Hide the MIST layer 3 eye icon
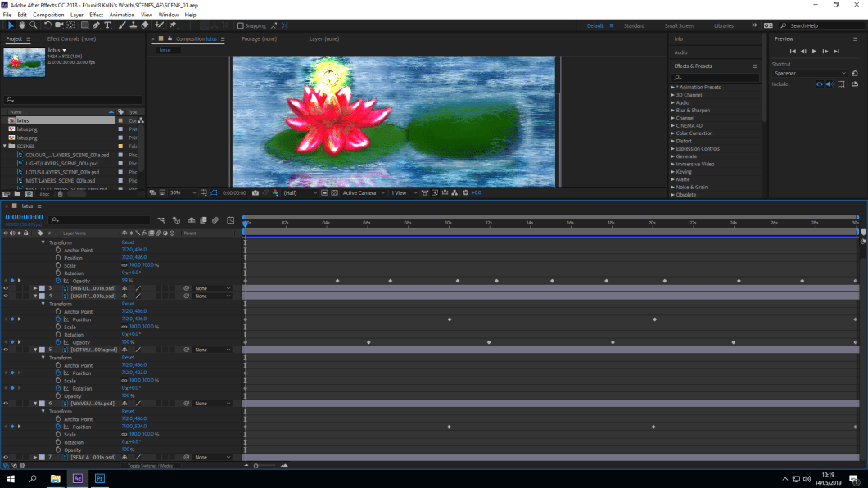868x488 pixels. (x=6, y=288)
